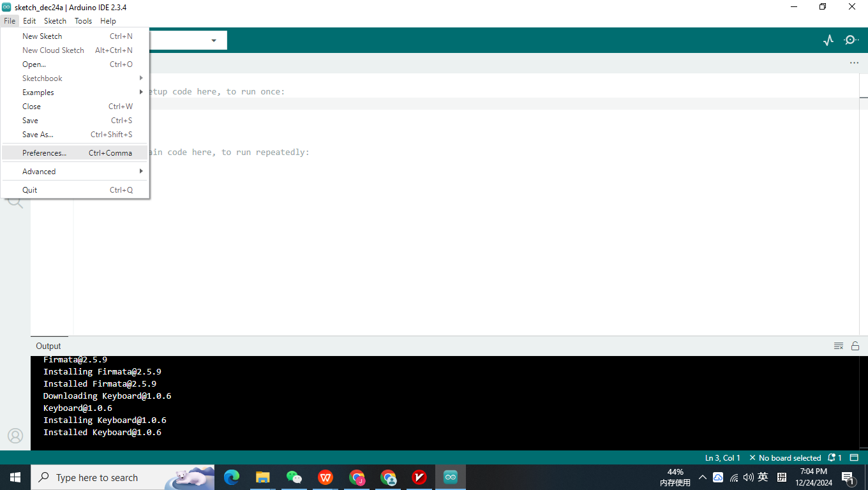Click output line Installed Firmata@2.5.9
The image size is (868, 490).
coord(100,383)
